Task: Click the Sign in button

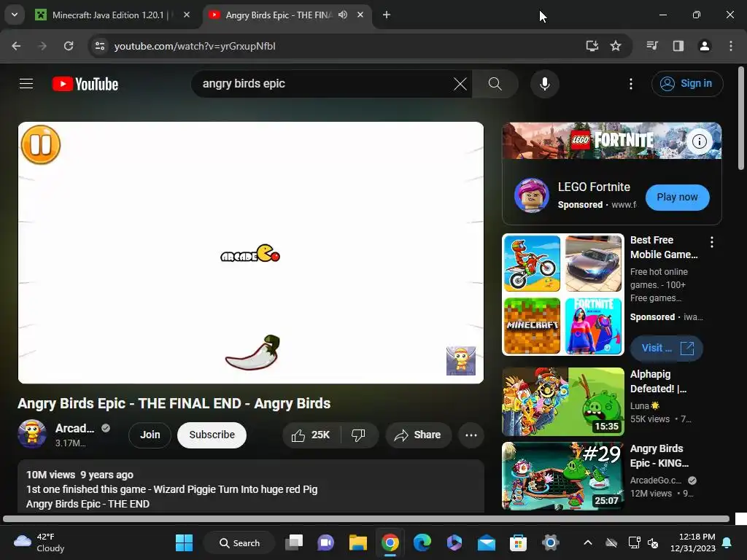Action: (687, 84)
